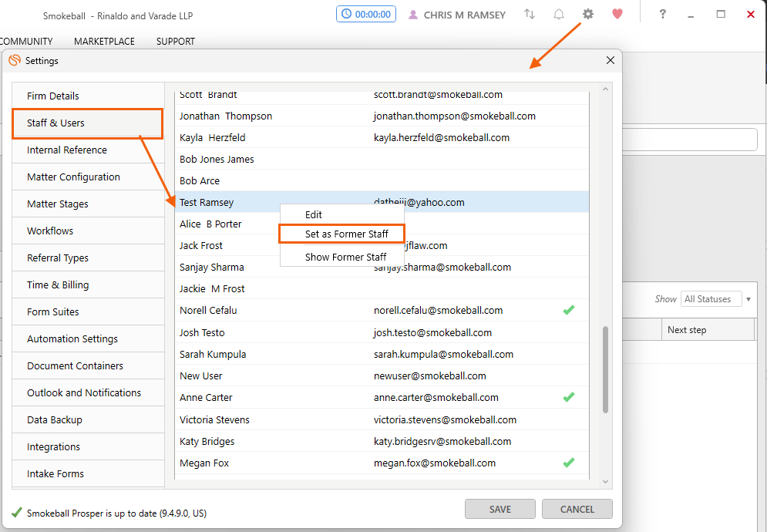Select Jack Frost in the staff list
Image resolution: width=767 pixels, height=532 pixels.
point(382,245)
